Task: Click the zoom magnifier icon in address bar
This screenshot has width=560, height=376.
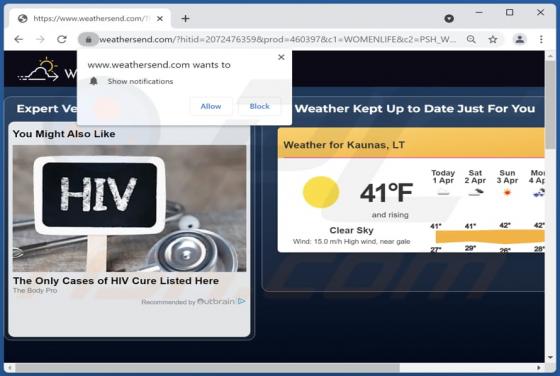Action: pyautogui.click(x=471, y=39)
